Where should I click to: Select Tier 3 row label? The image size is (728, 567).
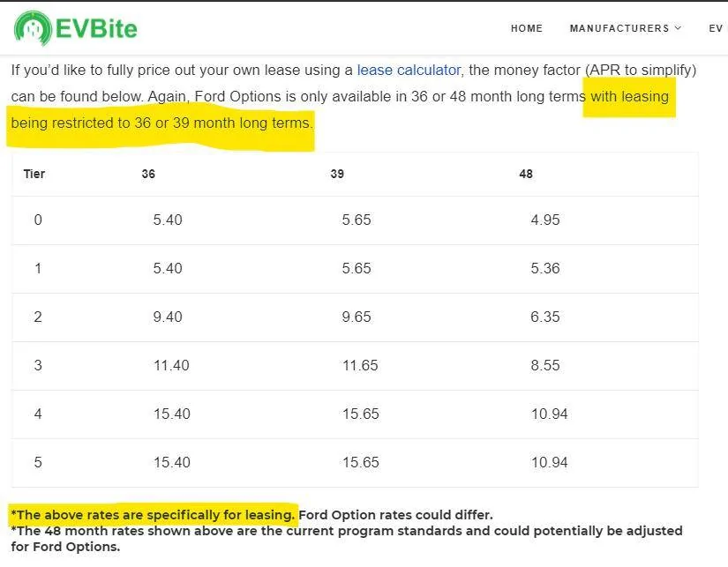click(x=38, y=365)
